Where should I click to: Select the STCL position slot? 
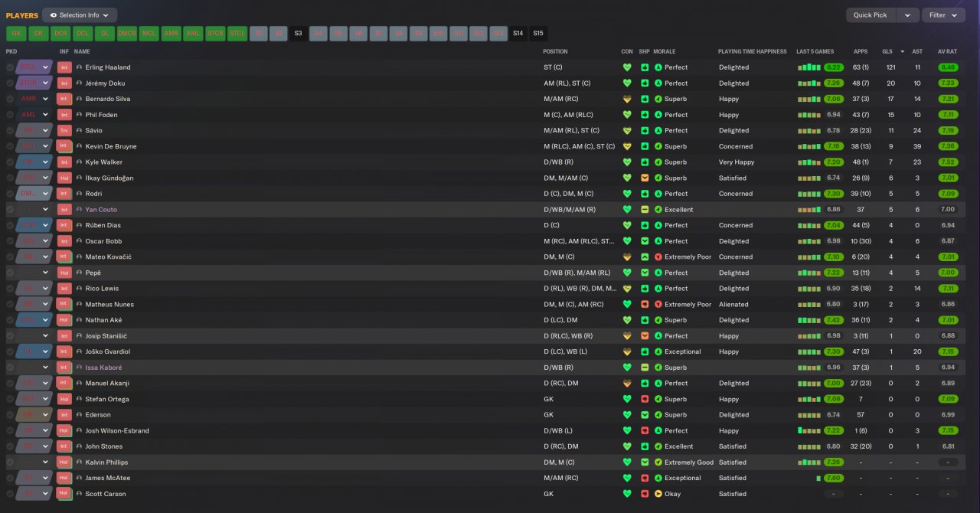[237, 34]
